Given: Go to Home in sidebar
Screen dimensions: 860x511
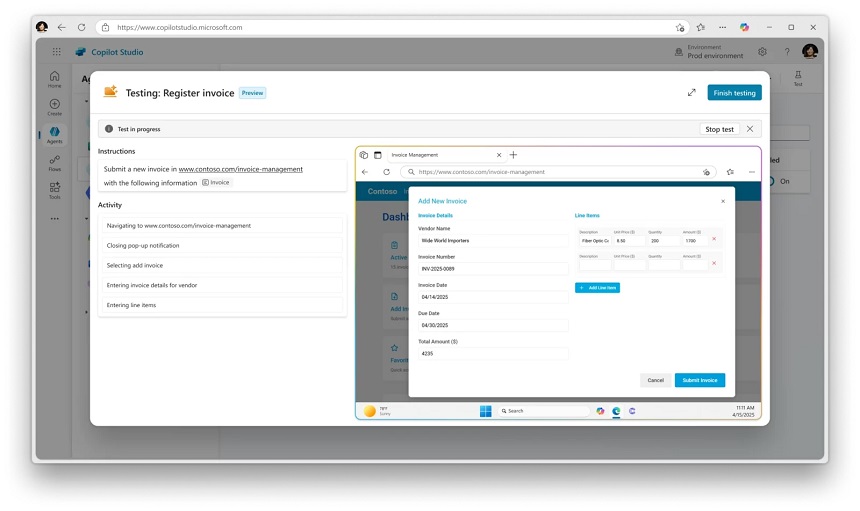Looking at the screenshot, I should pyautogui.click(x=54, y=79).
